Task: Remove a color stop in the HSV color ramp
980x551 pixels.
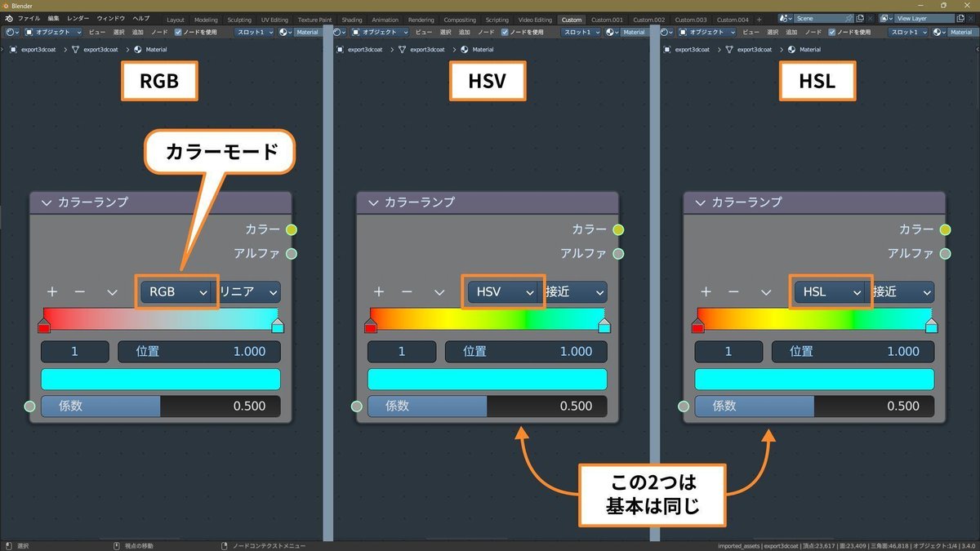Action: pyautogui.click(x=406, y=291)
